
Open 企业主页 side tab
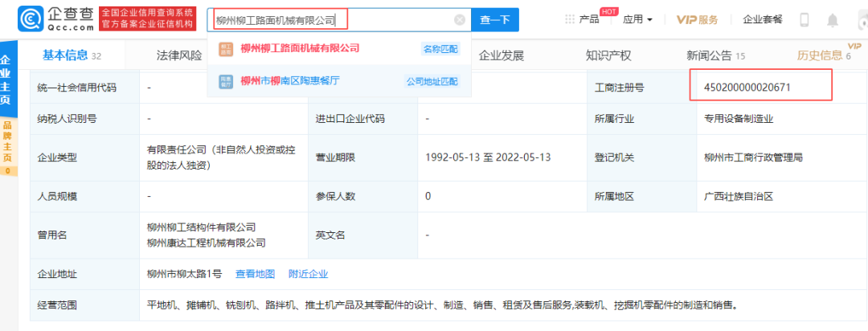(8, 80)
